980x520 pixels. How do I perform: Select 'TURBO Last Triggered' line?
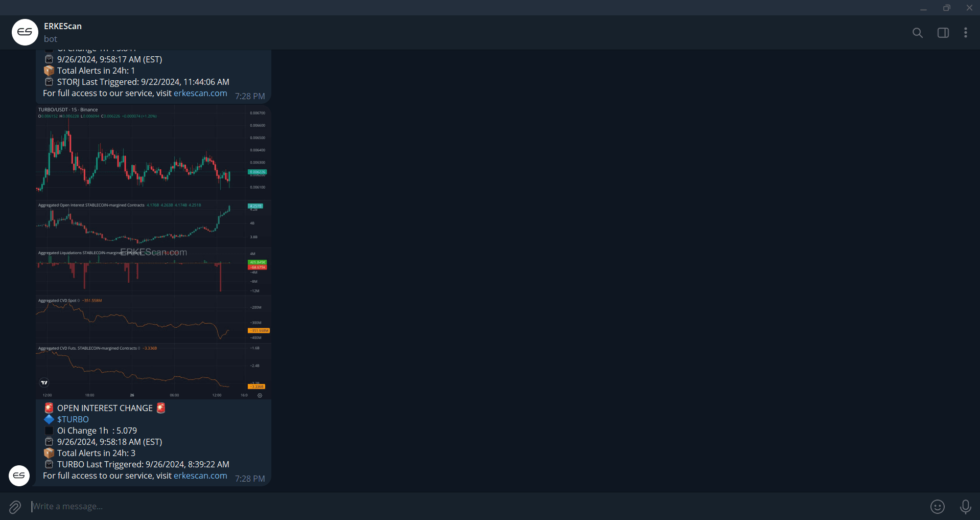[143, 464]
